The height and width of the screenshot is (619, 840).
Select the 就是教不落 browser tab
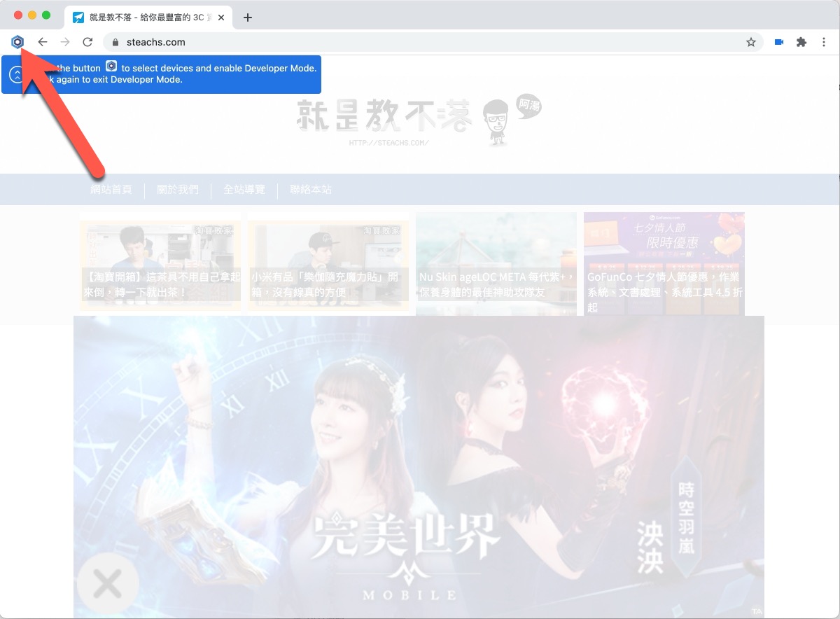148,18
